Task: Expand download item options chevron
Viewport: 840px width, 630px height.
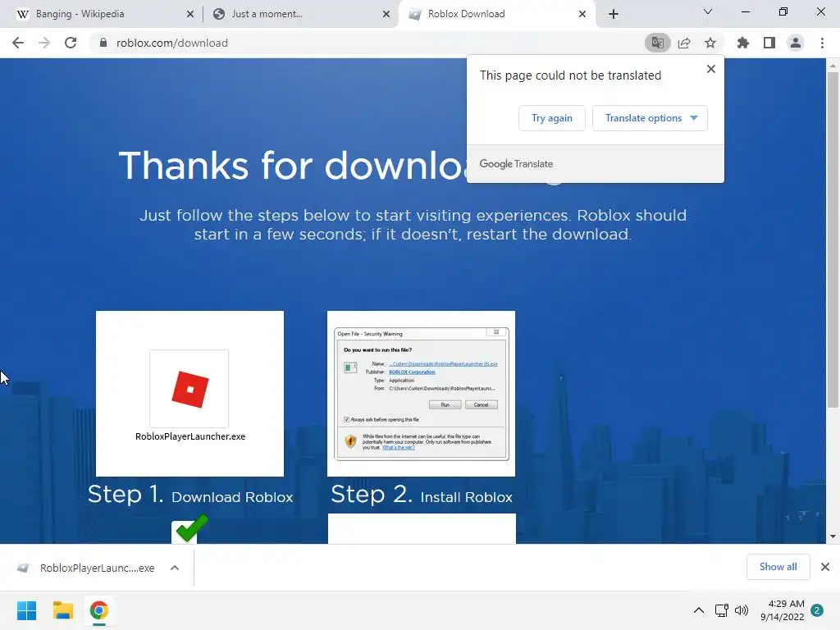Action: 175,568
